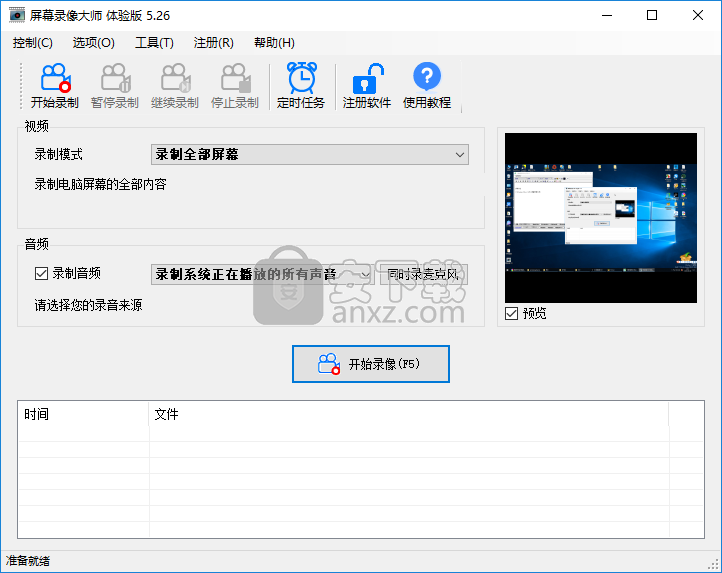The height and width of the screenshot is (573, 722).
Task: Click the 请选择您的录音来源 hint text
Action: [x=88, y=305]
